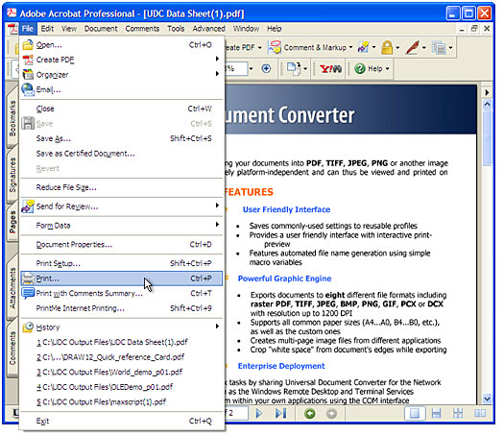Go to previous view green arrow
This screenshot has height=436, width=504.
[x=310, y=413]
